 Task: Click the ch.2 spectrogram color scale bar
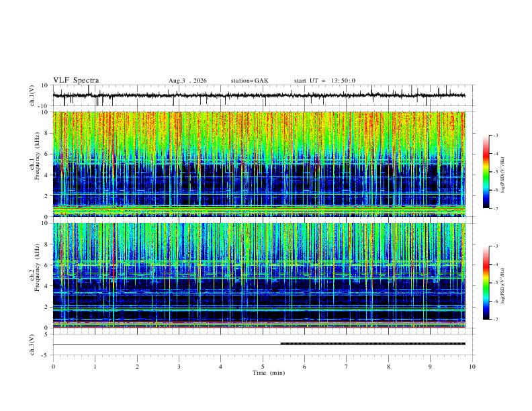click(x=486, y=283)
